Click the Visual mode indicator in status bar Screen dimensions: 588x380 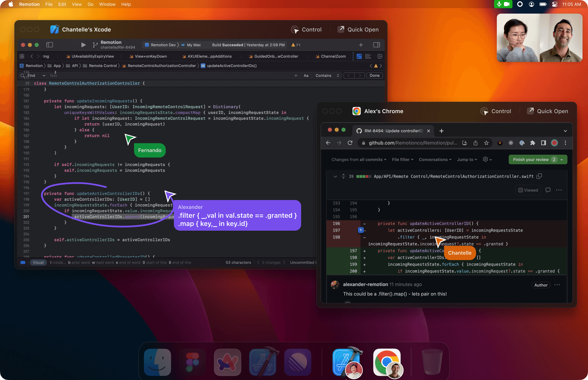tap(38, 262)
